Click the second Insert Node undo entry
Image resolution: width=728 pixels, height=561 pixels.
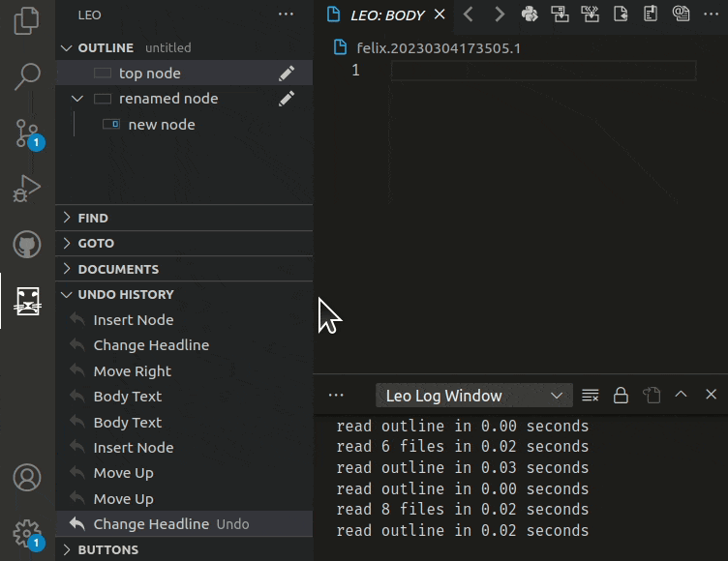pyautogui.click(x=184, y=447)
